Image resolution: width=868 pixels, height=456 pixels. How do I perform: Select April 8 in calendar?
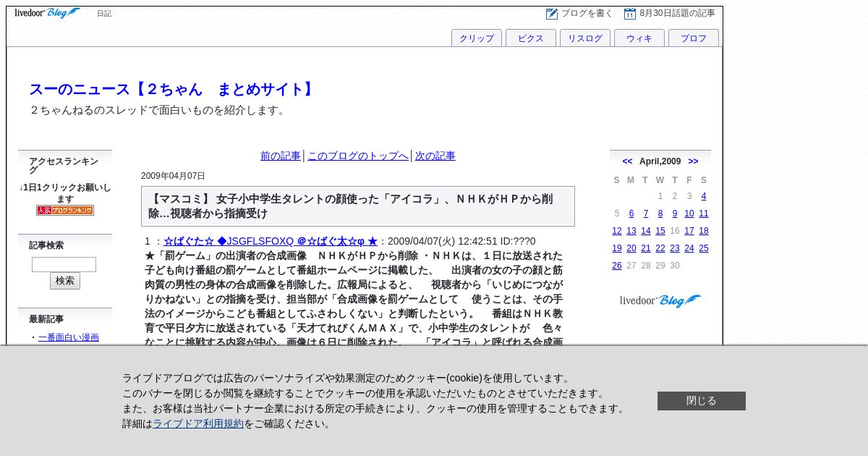660,214
